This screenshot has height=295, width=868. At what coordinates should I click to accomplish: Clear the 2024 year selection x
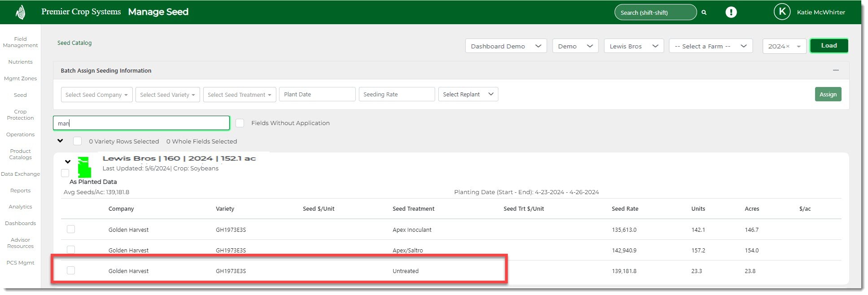point(788,47)
